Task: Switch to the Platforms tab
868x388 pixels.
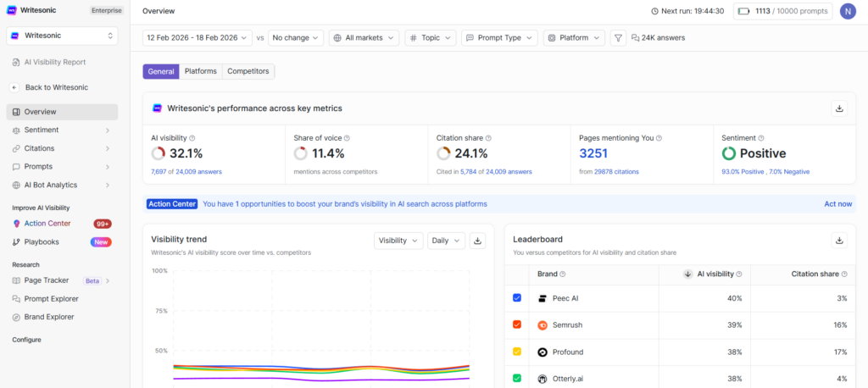Action: coord(200,72)
